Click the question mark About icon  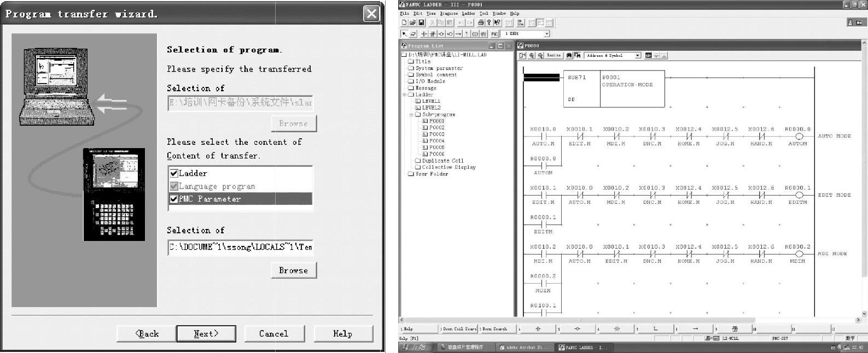(x=489, y=22)
